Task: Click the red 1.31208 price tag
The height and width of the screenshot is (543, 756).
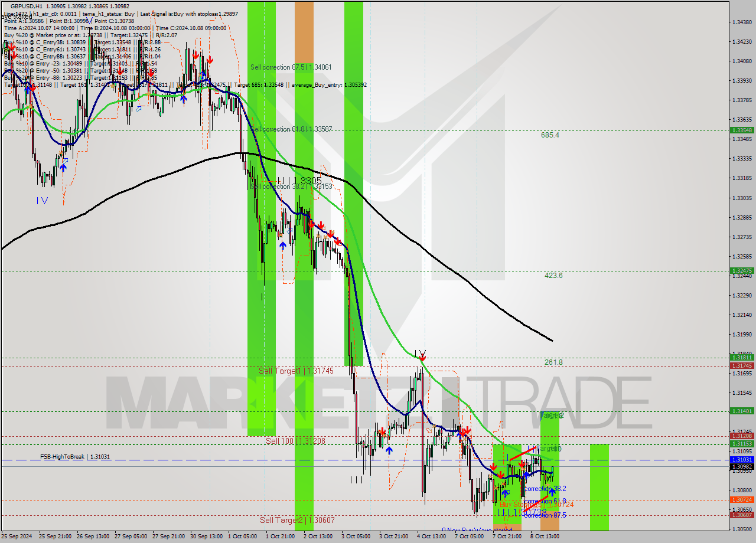Action: pyautogui.click(x=742, y=436)
